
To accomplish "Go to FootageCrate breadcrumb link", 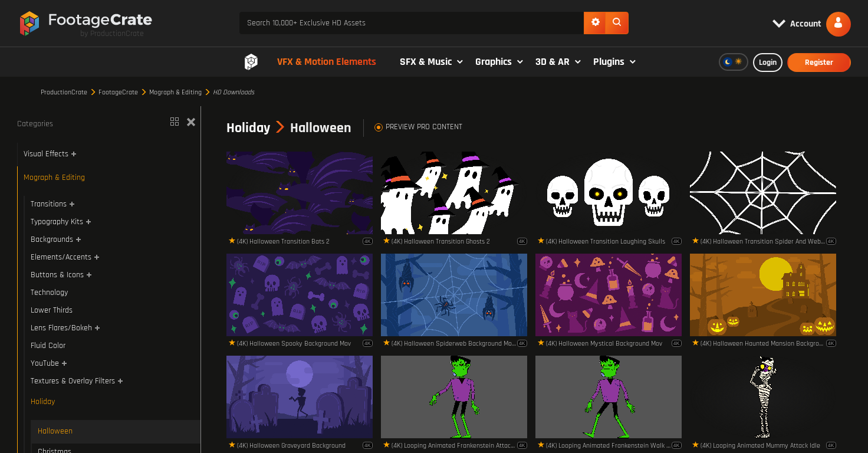I will tap(118, 92).
